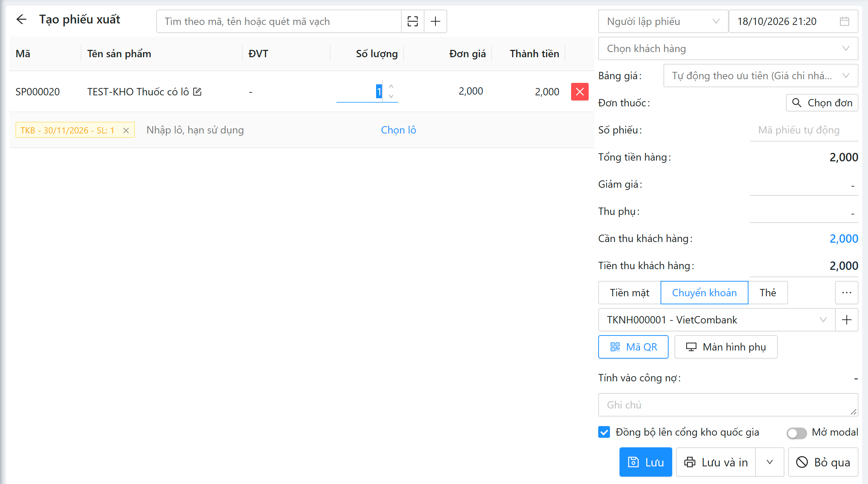Image resolution: width=868 pixels, height=484 pixels.
Task: Click Tiền thu khách hàng amount field
Action: pyautogui.click(x=804, y=266)
